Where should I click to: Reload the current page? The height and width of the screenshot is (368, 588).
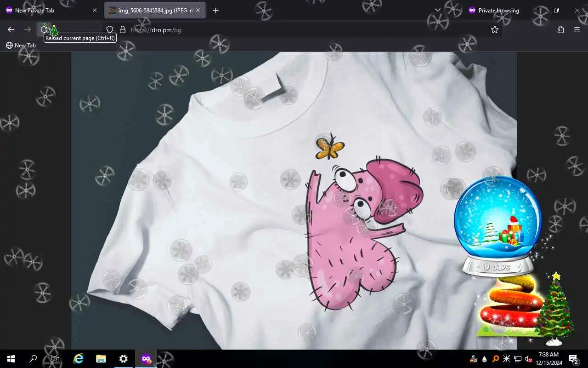tap(44, 29)
